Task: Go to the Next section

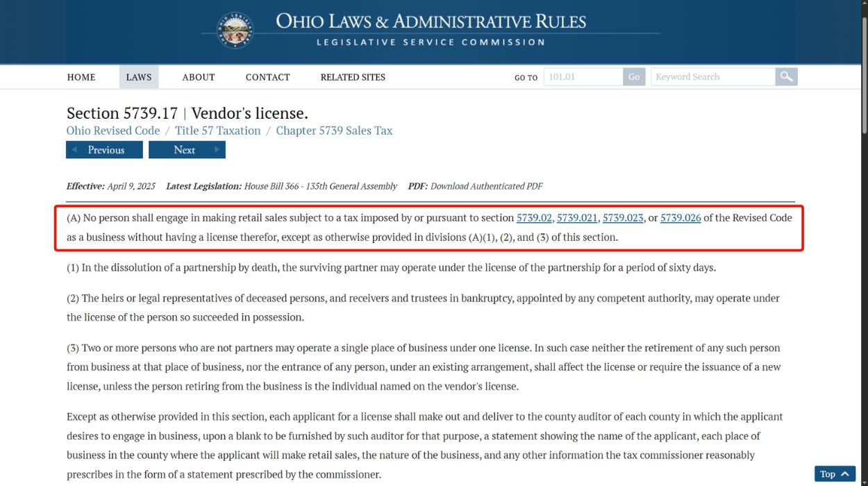Action: click(187, 150)
